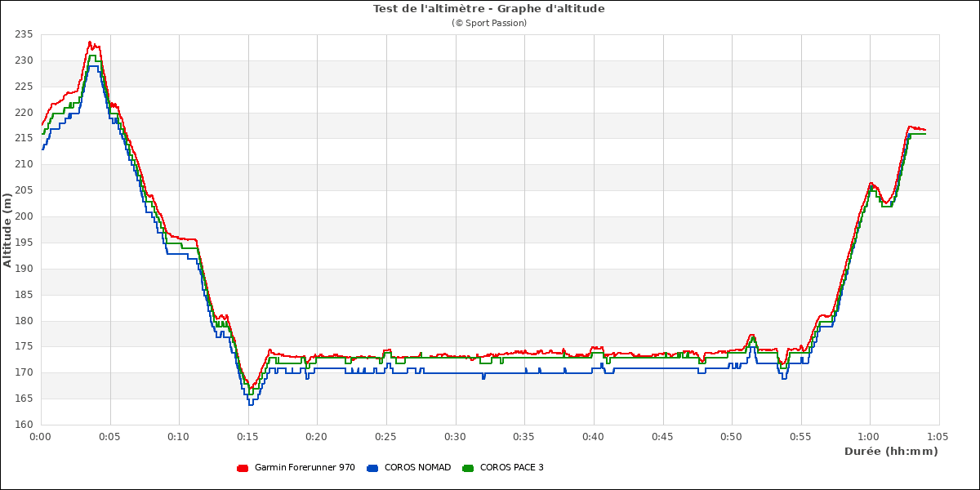Image resolution: width=980 pixels, height=490 pixels.
Task: Click the 210 altitude axis value
Action: click(24, 164)
